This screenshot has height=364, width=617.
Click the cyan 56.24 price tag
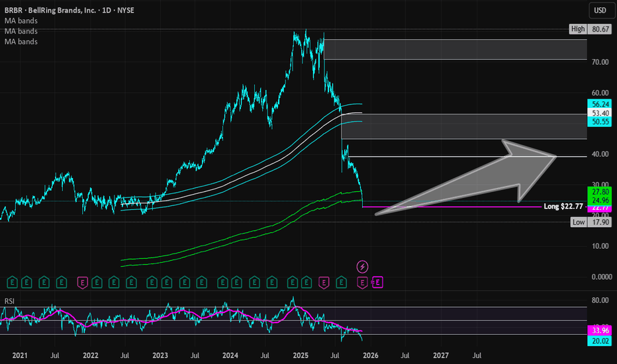[x=599, y=105]
